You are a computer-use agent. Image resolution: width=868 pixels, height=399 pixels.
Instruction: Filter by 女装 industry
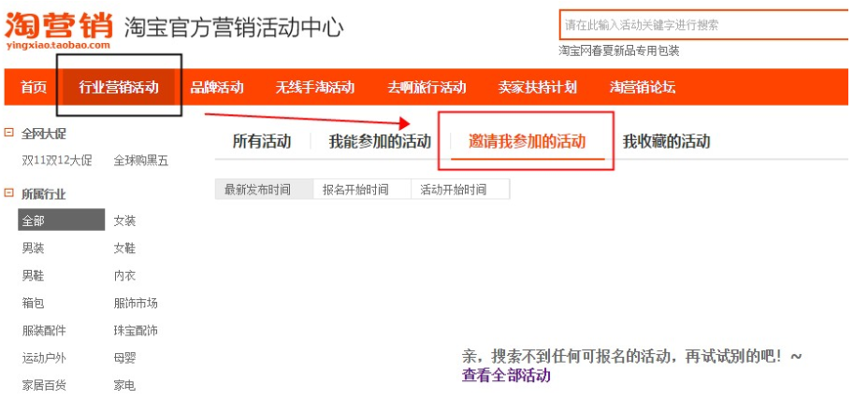[x=124, y=221]
